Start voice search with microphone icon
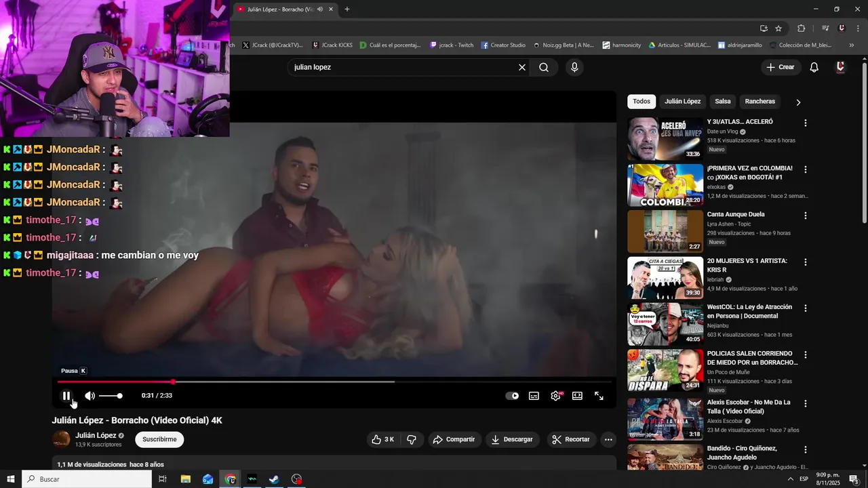The width and height of the screenshot is (868, 488). [574, 67]
